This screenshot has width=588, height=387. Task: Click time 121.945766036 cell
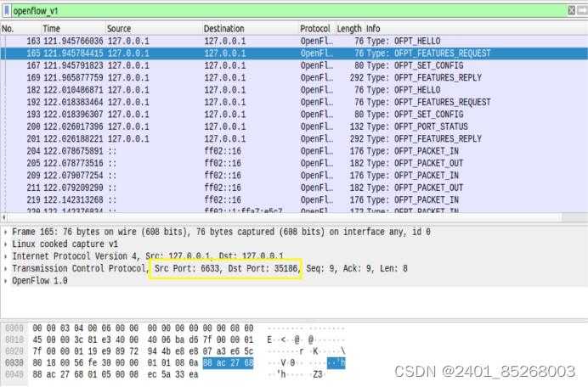point(73,42)
